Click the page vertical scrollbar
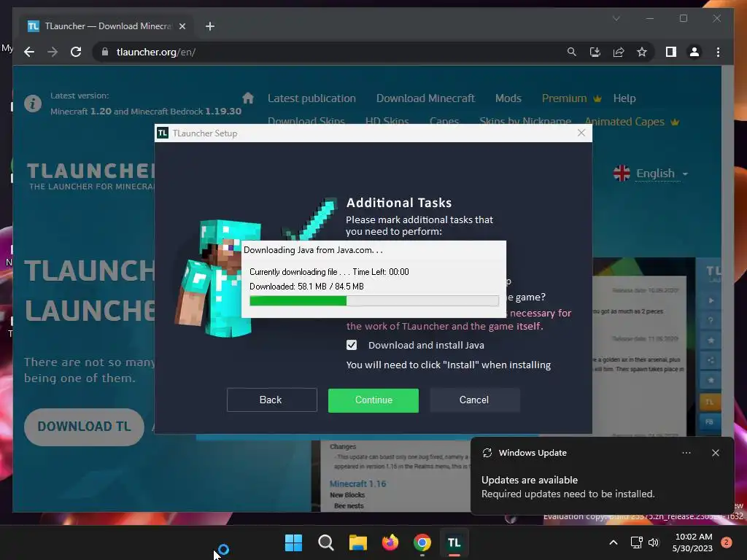Screen dimensions: 747x560 click(727, 289)
